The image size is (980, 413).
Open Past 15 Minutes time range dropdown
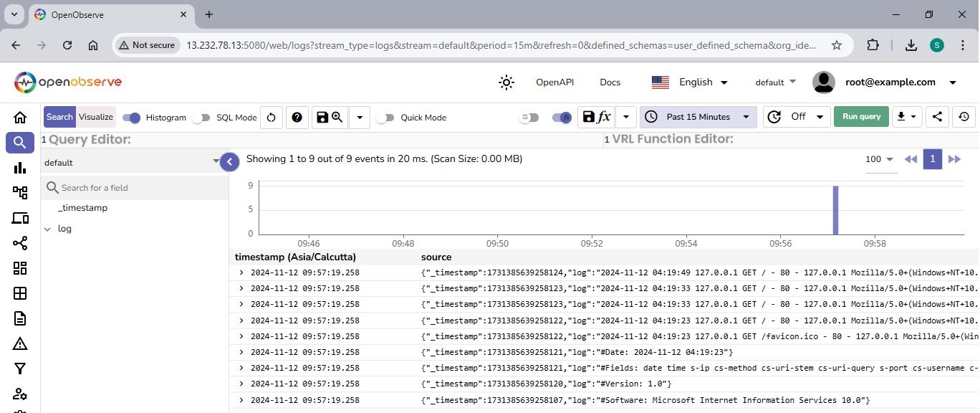pos(698,117)
